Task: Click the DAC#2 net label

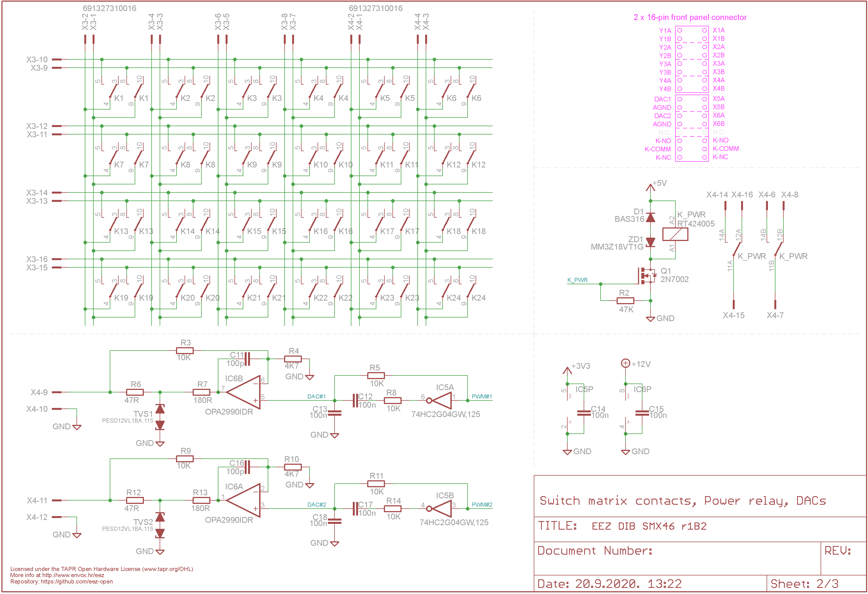Action: tap(316, 505)
